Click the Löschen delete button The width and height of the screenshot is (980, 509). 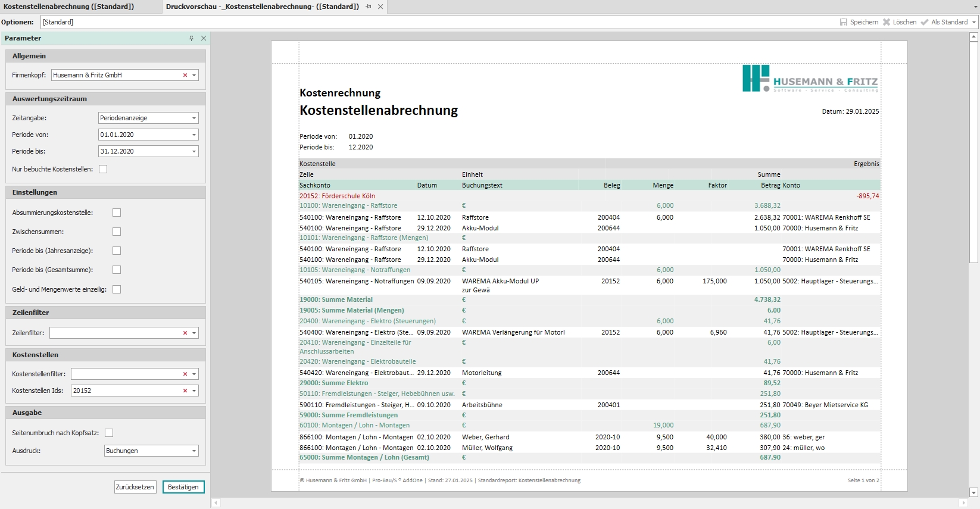tap(900, 22)
